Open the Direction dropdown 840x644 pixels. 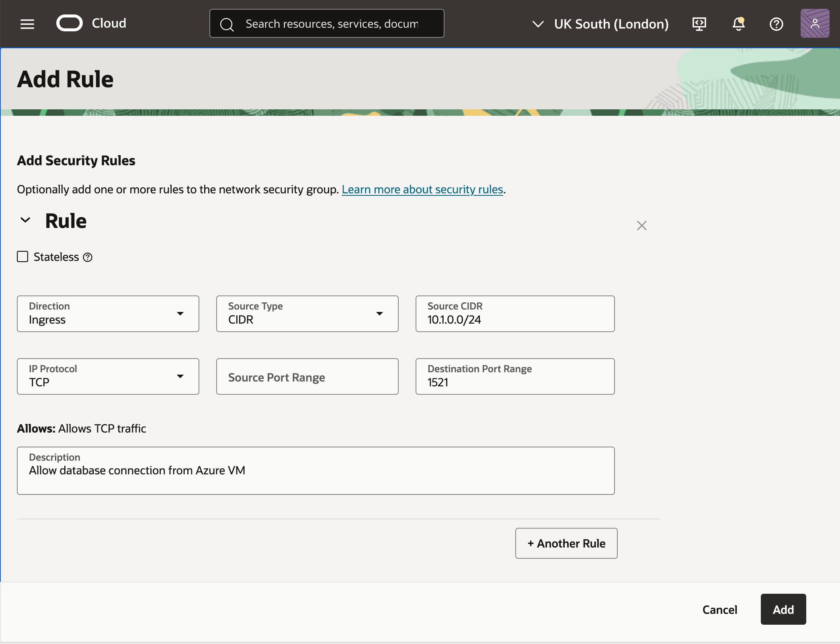click(x=181, y=314)
